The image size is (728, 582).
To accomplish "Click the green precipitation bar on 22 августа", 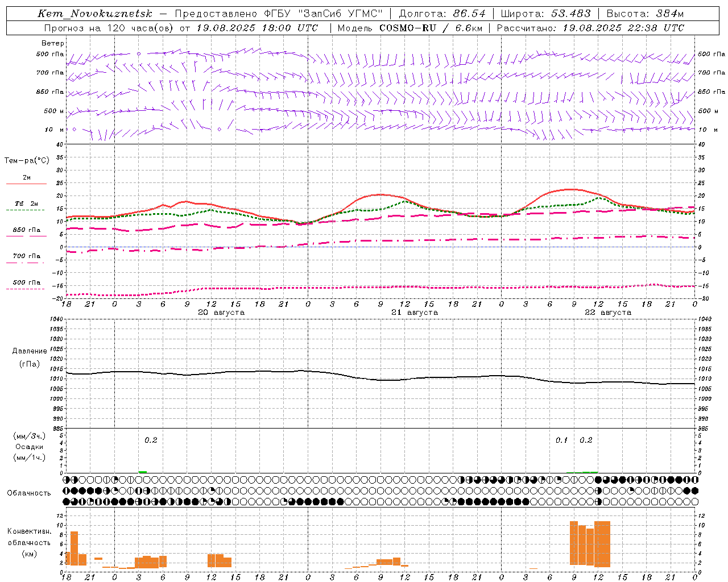I will pos(590,472).
